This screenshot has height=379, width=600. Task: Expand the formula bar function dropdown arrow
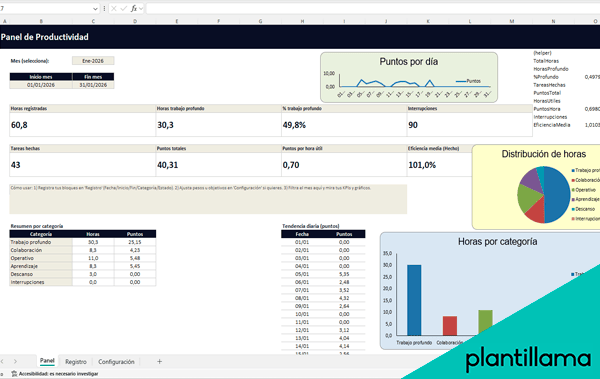(141, 8)
